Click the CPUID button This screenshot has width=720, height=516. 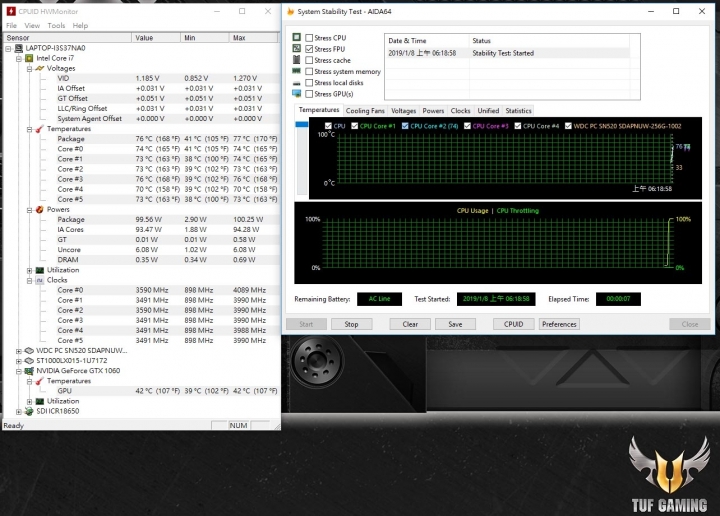tap(513, 324)
